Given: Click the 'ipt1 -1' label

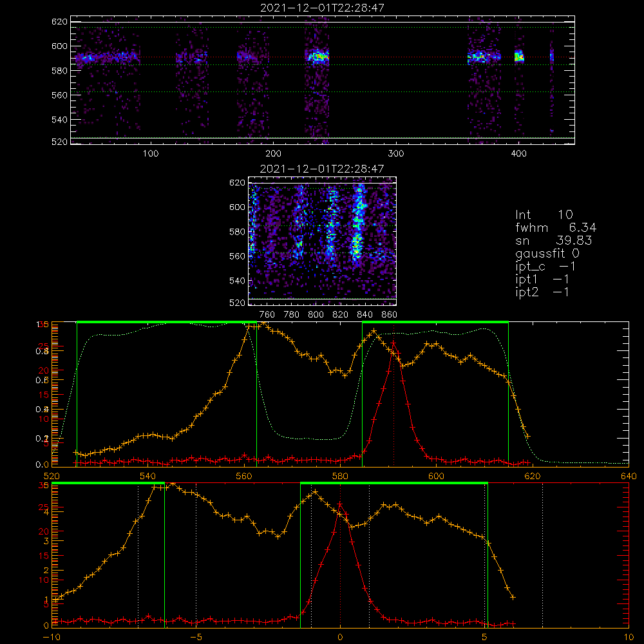Looking at the screenshot, I should 542,279.
